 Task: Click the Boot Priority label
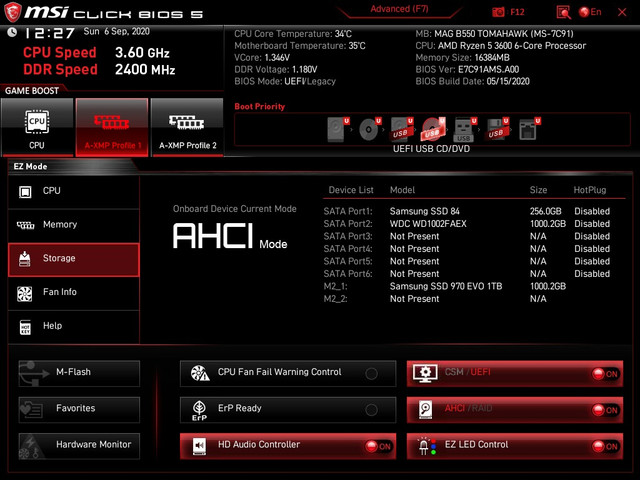click(260, 107)
